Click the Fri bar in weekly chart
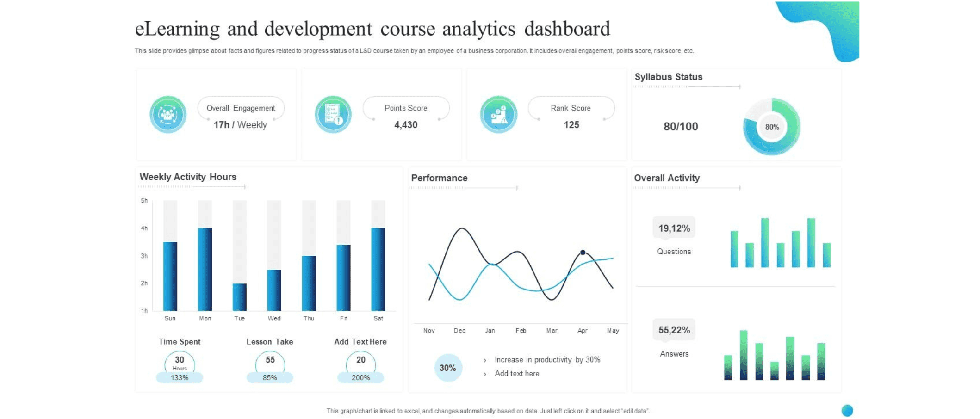 (x=344, y=277)
